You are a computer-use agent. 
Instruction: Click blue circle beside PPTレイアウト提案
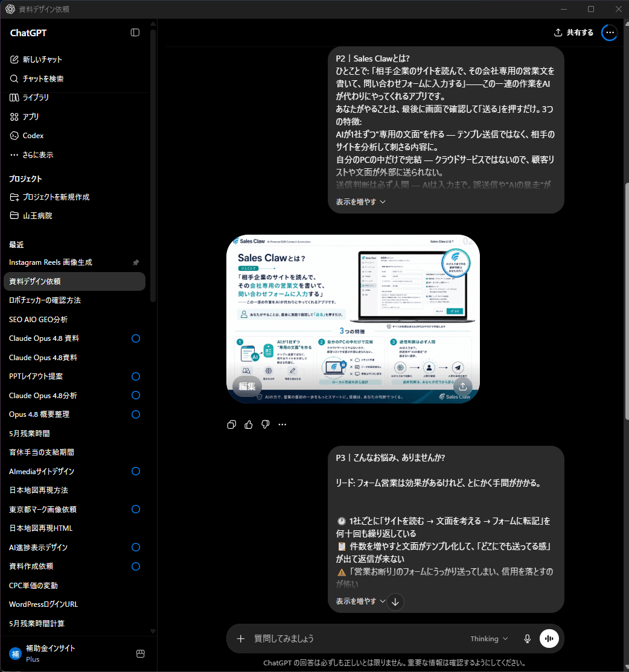136,376
